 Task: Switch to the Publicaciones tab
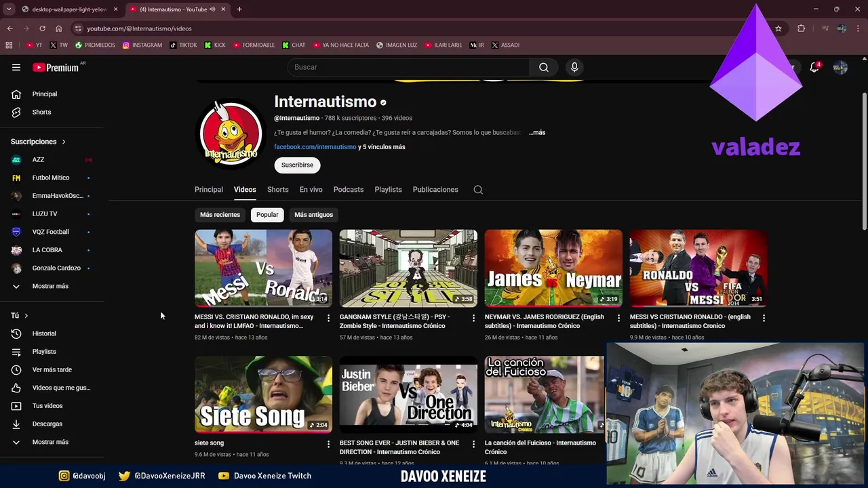tap(435, 190)
